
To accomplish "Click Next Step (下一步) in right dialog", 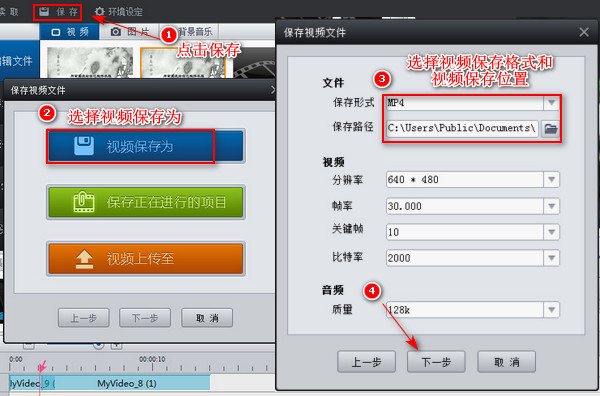I will pyautogui.click(x=436, y=362).
